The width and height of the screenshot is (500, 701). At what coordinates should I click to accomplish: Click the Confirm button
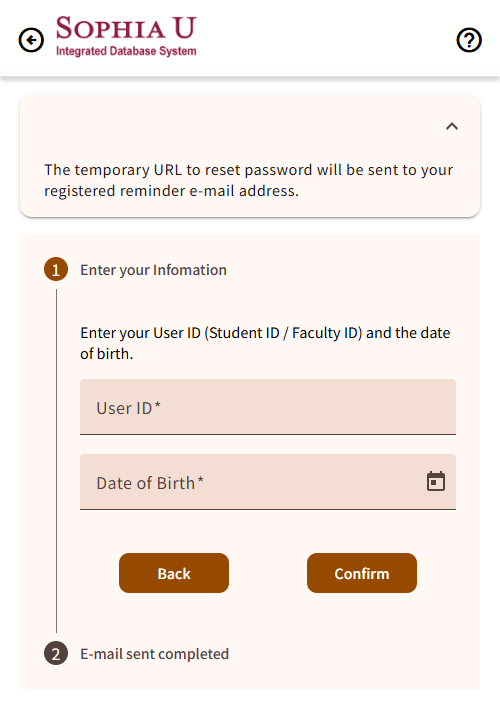click(362, 573)
